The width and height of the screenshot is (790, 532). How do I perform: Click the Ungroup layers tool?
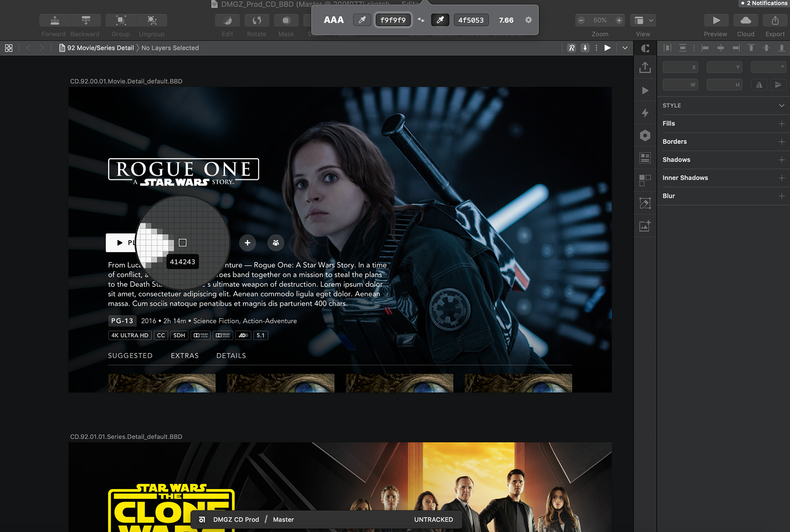pyautogui.click(x=152, y=21)
